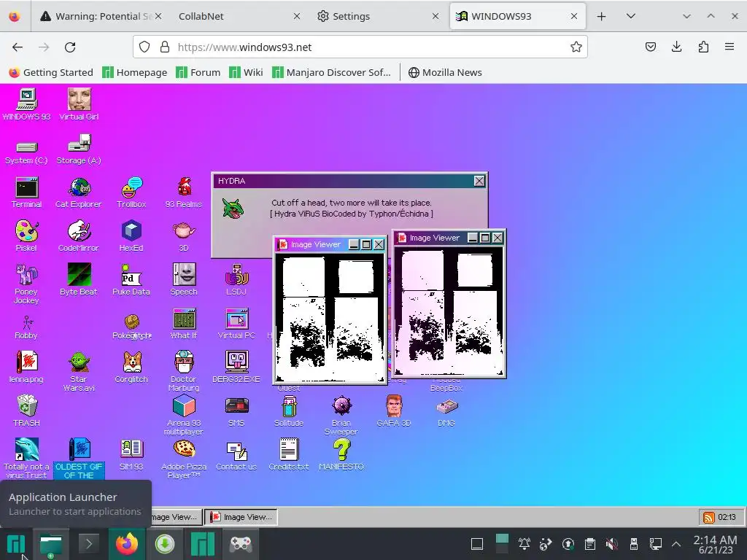Launch the Piskel paint icon
Image resolution: width=747 pixels, height=560 pixels.
[x=27, y=236]
